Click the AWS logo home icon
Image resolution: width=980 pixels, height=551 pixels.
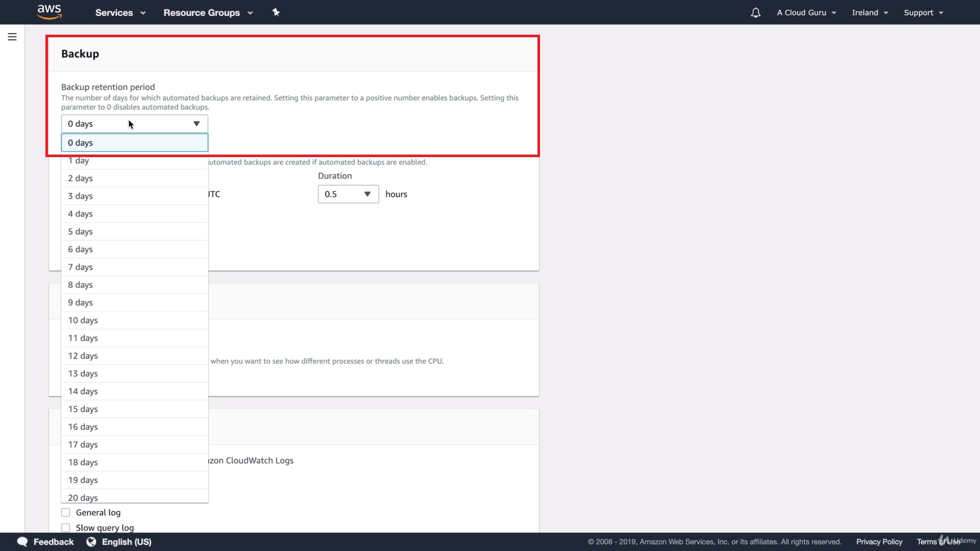(x=50, y=12)
